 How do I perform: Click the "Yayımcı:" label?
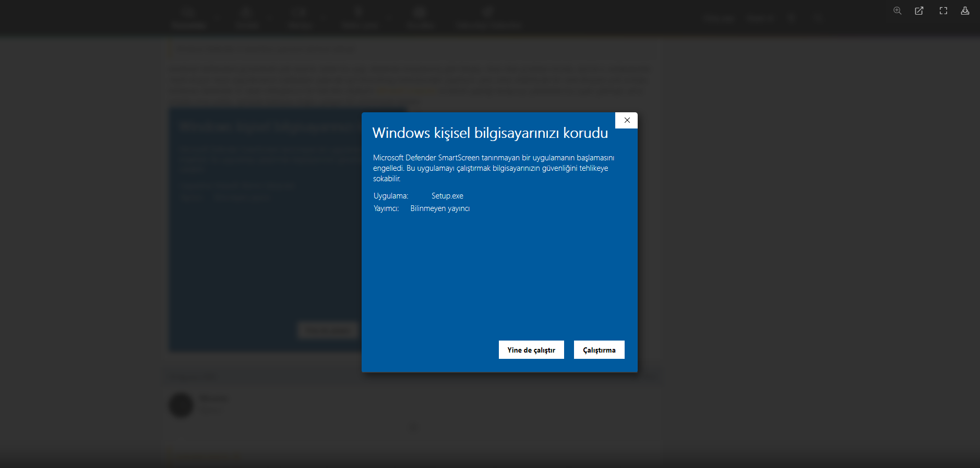(x=386, y=208)
